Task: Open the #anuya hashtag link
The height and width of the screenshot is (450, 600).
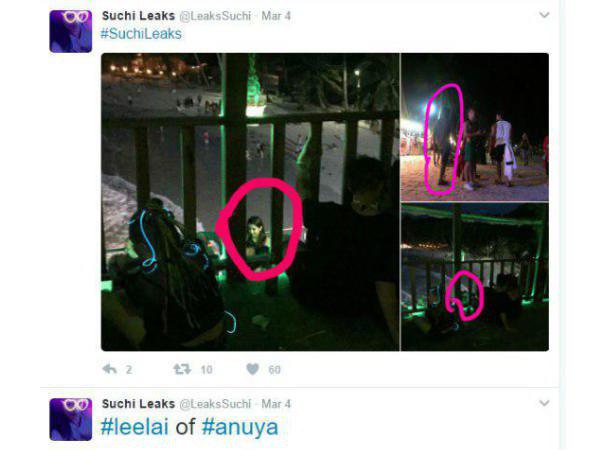Action: pos(240,428)
